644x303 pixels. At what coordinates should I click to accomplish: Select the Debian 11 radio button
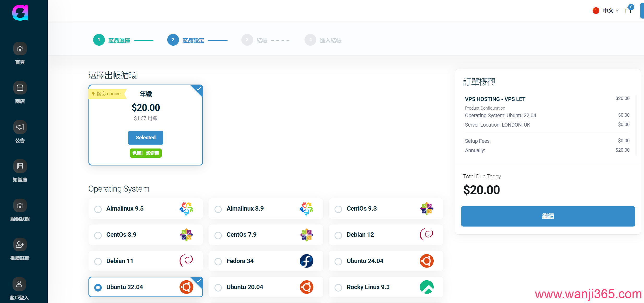98,261
